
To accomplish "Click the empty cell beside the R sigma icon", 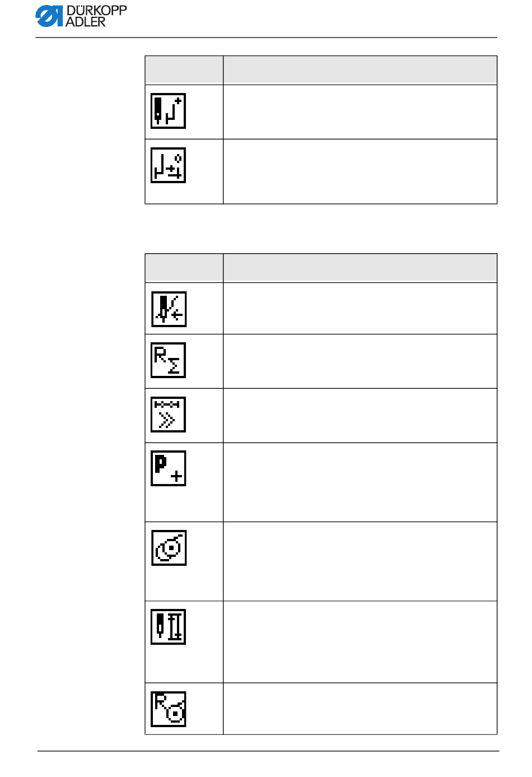I will (x=360, y=361).
